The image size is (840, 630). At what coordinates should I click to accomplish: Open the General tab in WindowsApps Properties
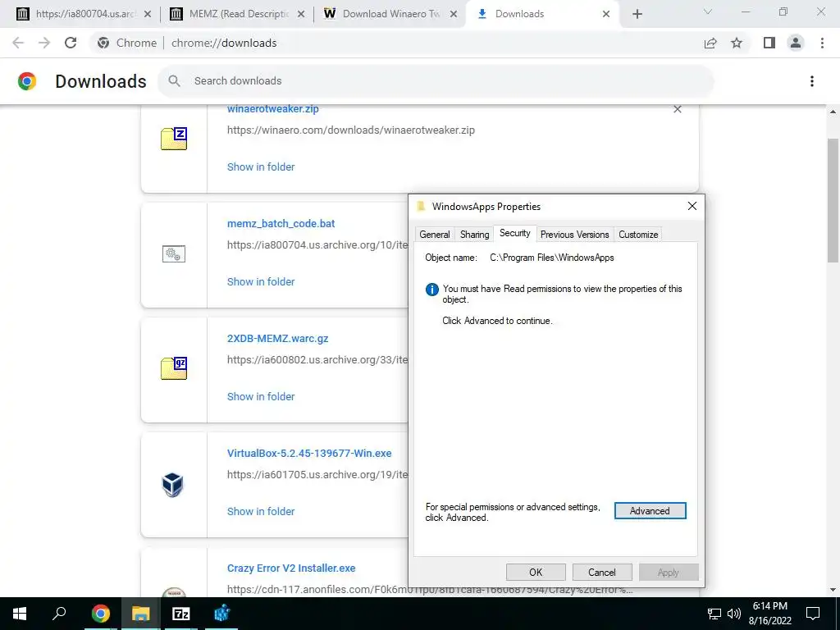coord(435,235)
